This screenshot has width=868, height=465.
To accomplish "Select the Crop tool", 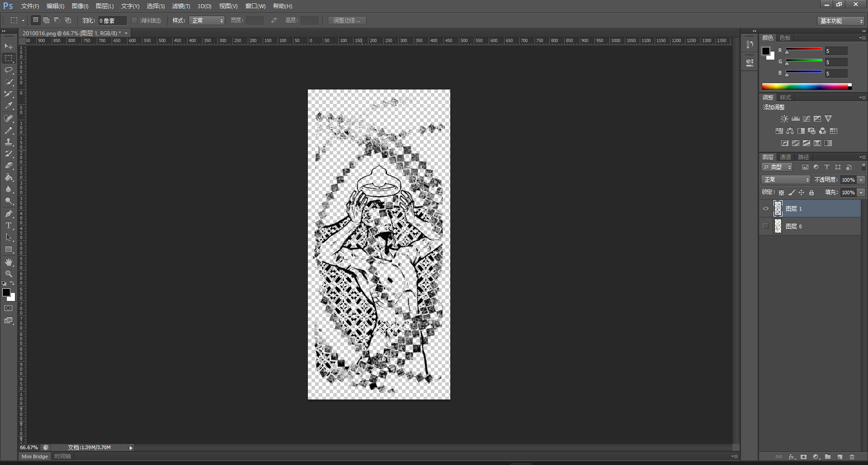I will tap(9, 94).
